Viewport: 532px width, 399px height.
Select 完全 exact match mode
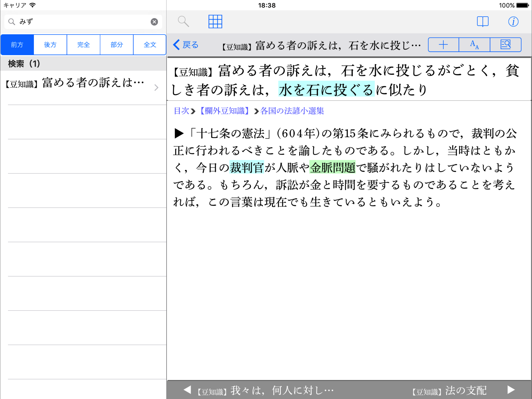click(x=84, y=45)
